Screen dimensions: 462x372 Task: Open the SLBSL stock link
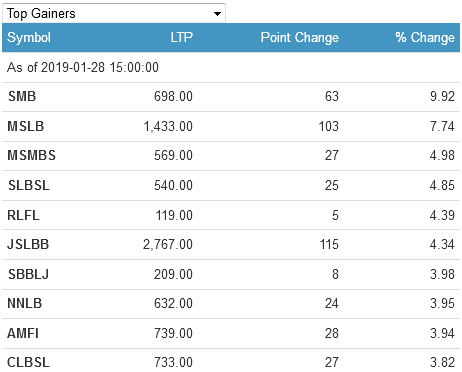click(29, 185)
